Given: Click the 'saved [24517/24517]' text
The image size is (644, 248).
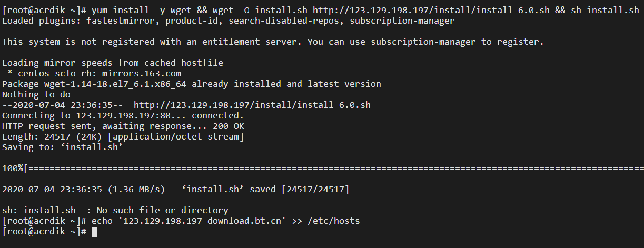Looking at the screenshot, I should (x=300, y=190).
